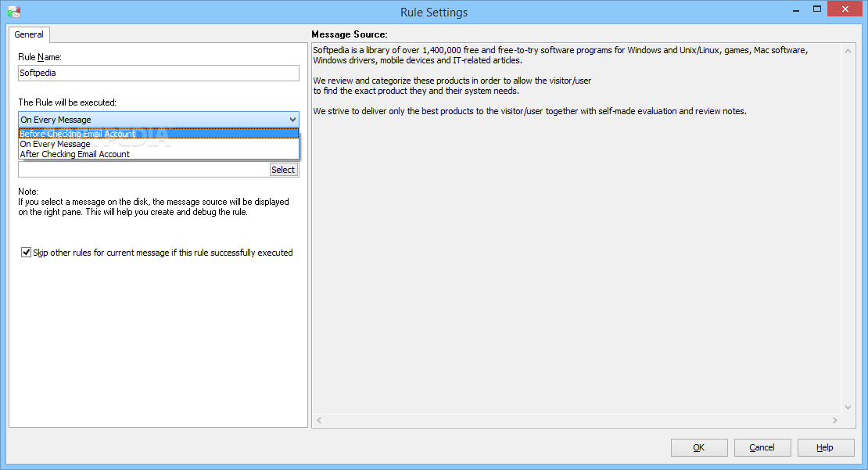Click the Select button for message file
Image resolution: width=868 pixels, height=470 pixels.
pos(283,170)
